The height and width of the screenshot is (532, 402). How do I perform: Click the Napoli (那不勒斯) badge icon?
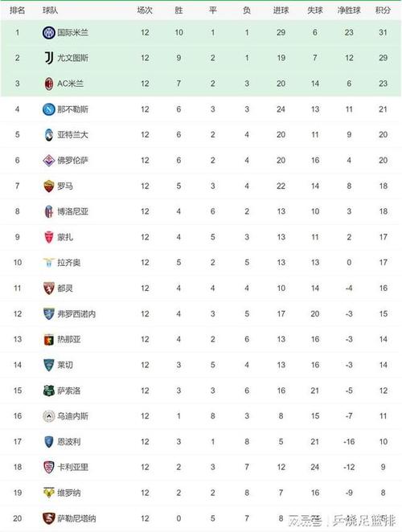click(x=49, y=109)
